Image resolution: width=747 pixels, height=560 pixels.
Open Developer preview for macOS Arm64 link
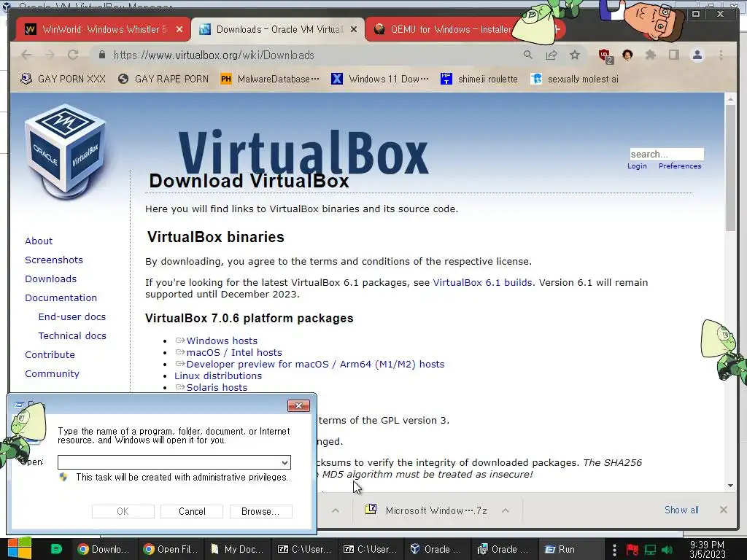[x=315, y=365]
